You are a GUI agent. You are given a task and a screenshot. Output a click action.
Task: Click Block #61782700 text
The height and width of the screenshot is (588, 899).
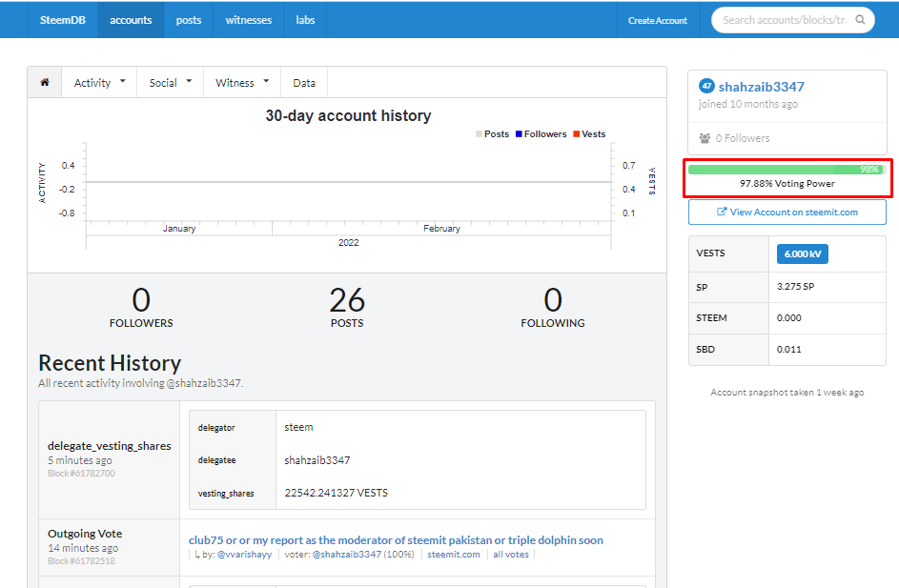point(81,474)
